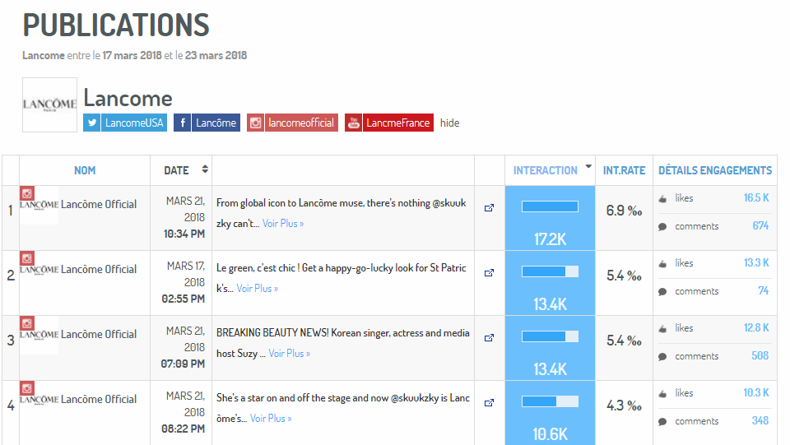
Task: Click interaction progress bar above 17.2K
Action: pyautogui.click(x=550, y=207)
